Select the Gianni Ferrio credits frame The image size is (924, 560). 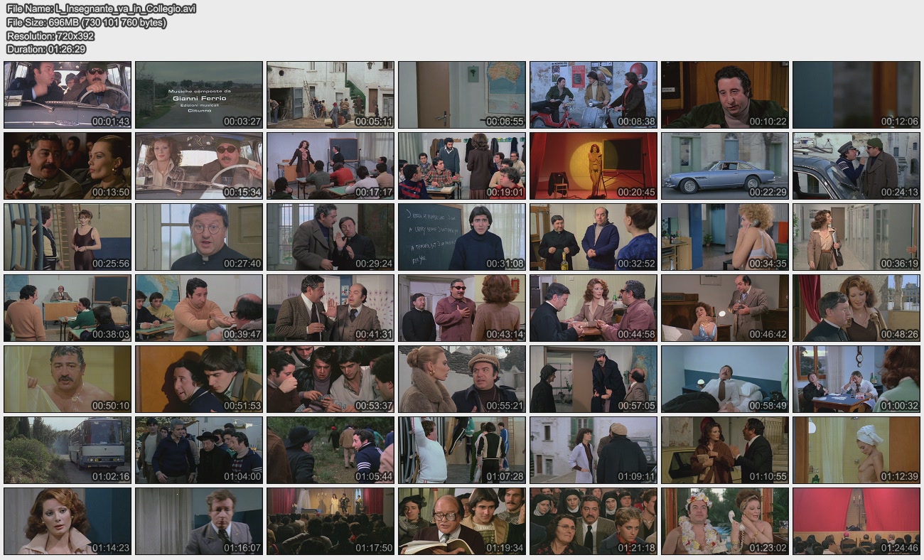[199, 95]
